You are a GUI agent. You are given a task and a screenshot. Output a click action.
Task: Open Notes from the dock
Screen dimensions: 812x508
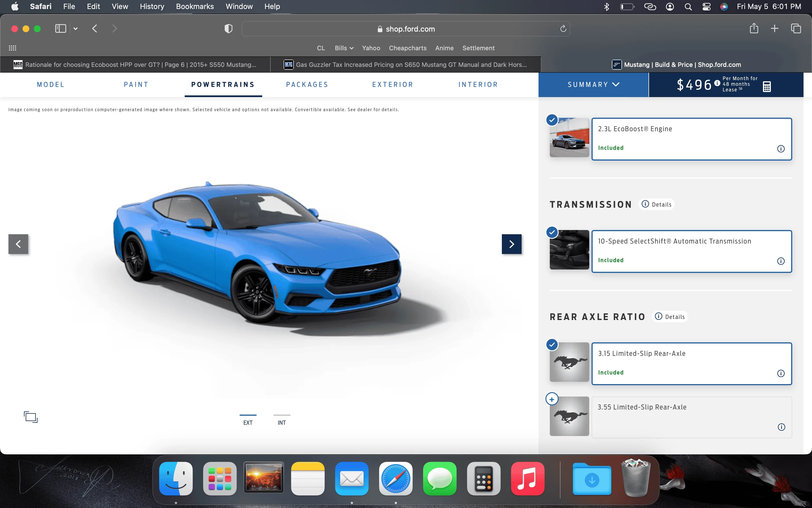tap(308, 478)
